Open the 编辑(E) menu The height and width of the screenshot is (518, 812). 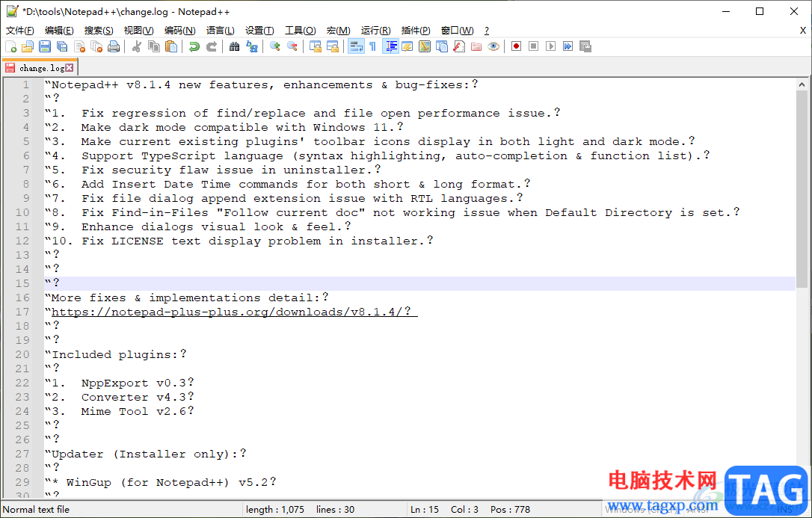pyautogui.click(x=59, y=31)
